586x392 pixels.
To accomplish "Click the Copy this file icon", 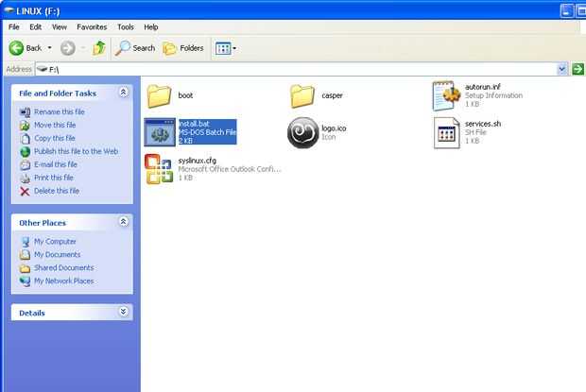I will [x=25, y=139].
